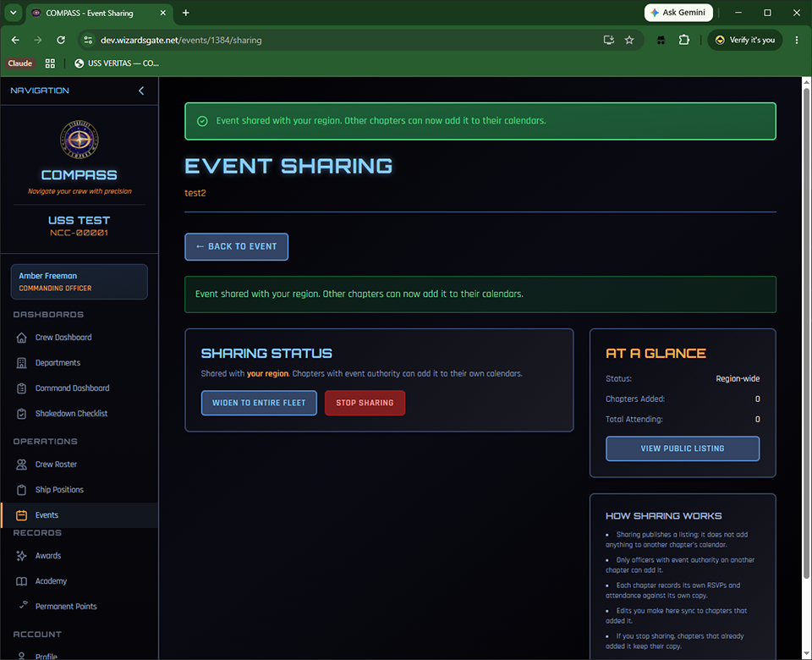This screenshot has width=812, height=660.
Task: Click 'HOW SHARING WORKS' heading
Action: point(663,516)
